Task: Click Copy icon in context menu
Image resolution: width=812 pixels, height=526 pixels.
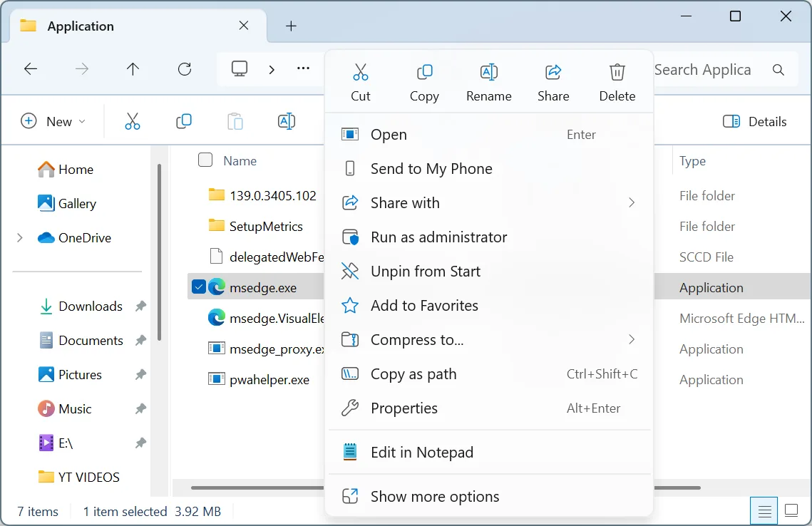Action: click(424, 72)
